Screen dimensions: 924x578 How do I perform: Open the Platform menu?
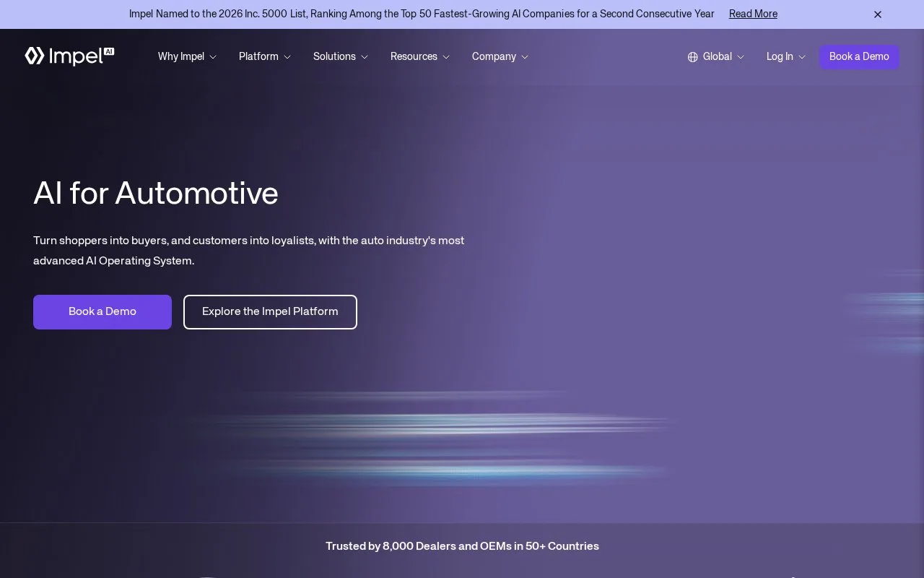(x=258, y=56)
